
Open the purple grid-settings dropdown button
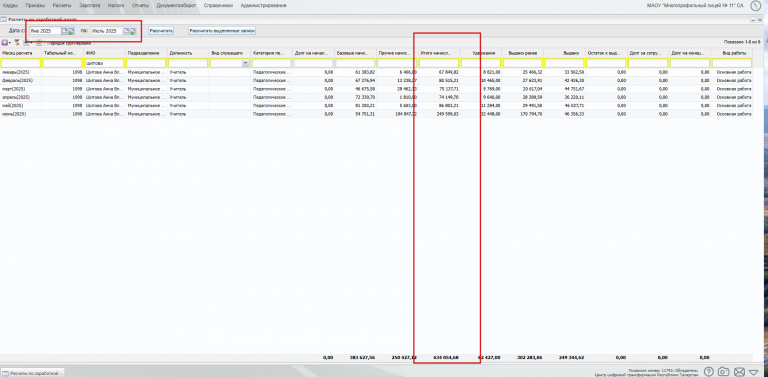pyautogui.click(x=6, y=43)
